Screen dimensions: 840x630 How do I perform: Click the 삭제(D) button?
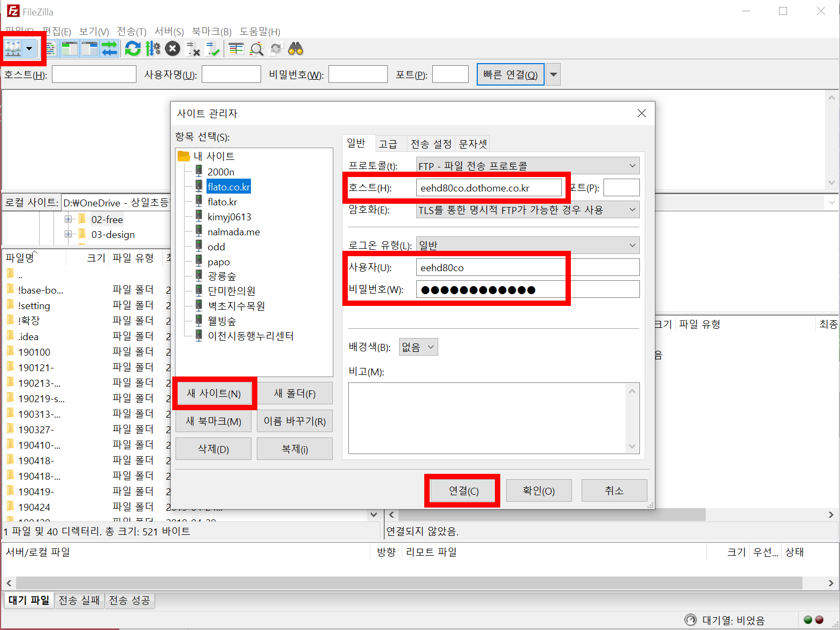pyautogui.click(x=213, y=449)
